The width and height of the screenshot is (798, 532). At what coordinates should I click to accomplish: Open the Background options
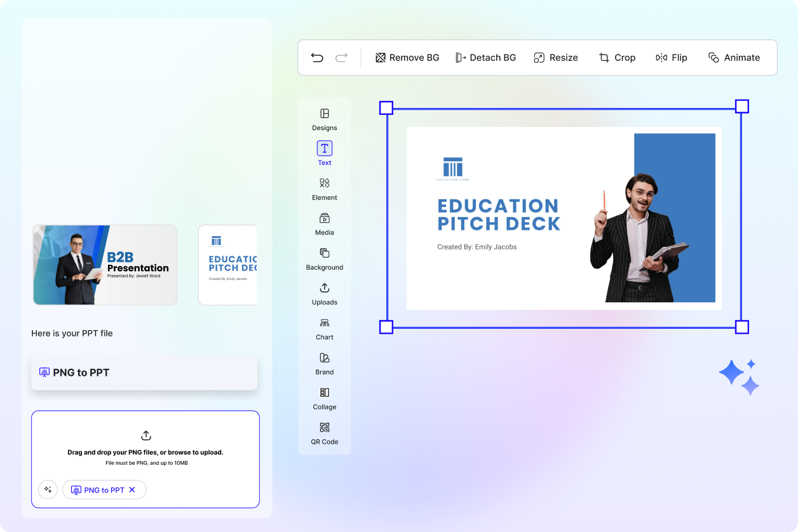click(324, 259)
